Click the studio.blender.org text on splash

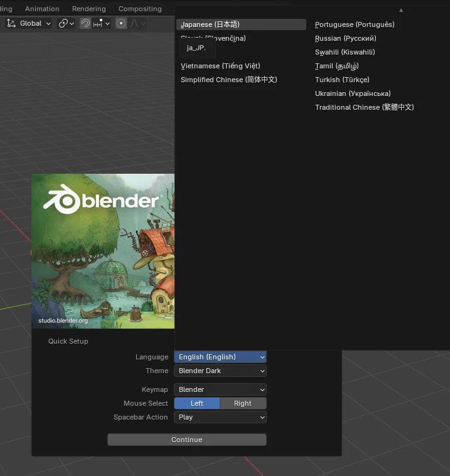[63, 320]
